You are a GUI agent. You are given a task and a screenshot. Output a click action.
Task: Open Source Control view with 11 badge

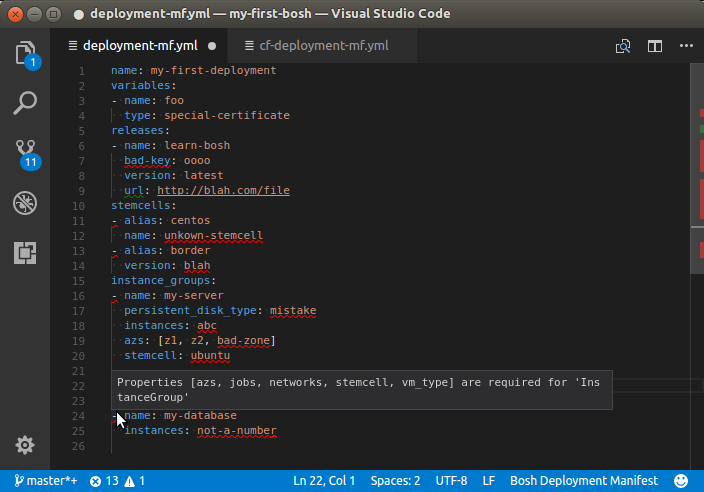point(27,154)
